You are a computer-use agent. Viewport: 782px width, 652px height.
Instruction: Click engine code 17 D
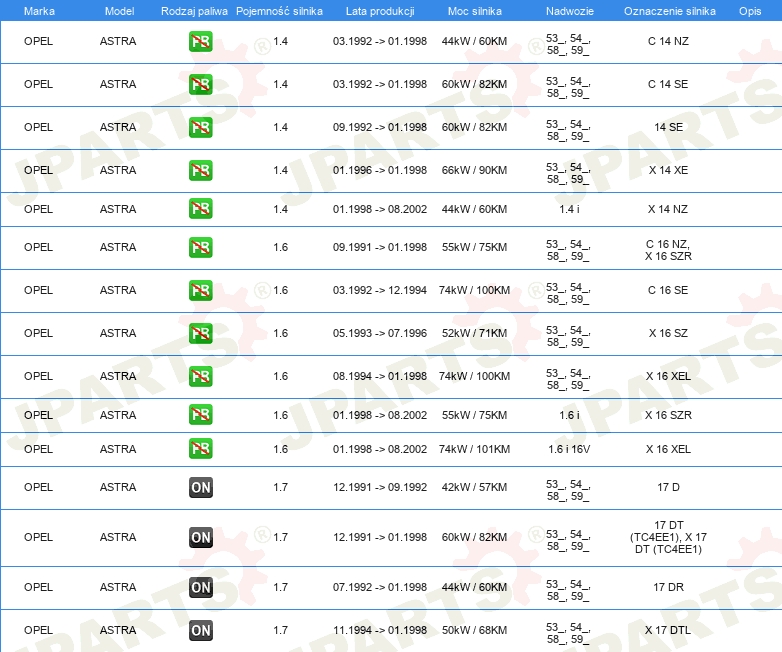tap(668, 487)
